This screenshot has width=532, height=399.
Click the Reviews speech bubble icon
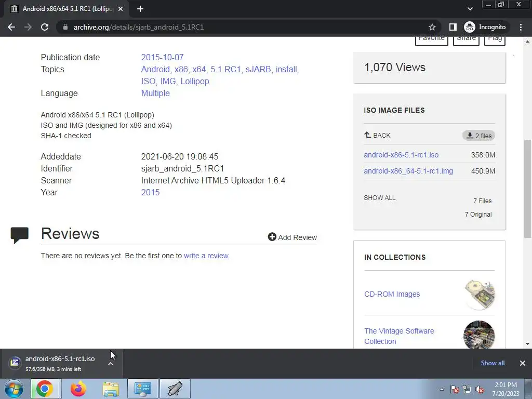pyautogui.click(x=19, y=235)
